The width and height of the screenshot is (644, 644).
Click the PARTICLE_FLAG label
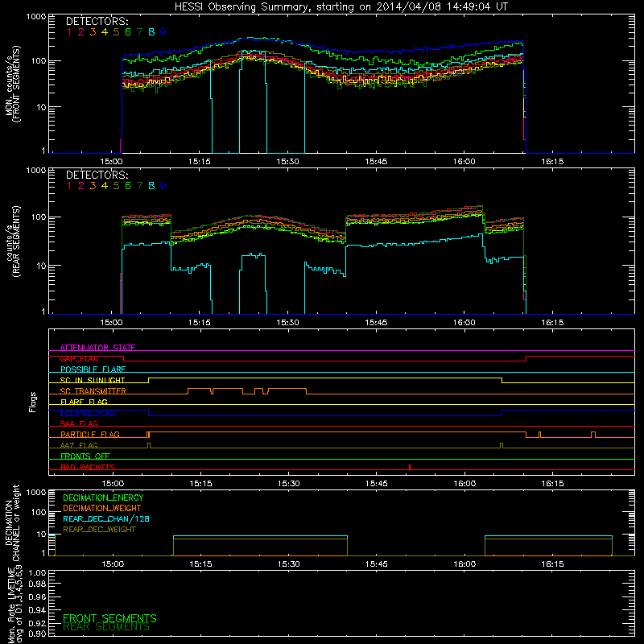[x=90, y=434]
